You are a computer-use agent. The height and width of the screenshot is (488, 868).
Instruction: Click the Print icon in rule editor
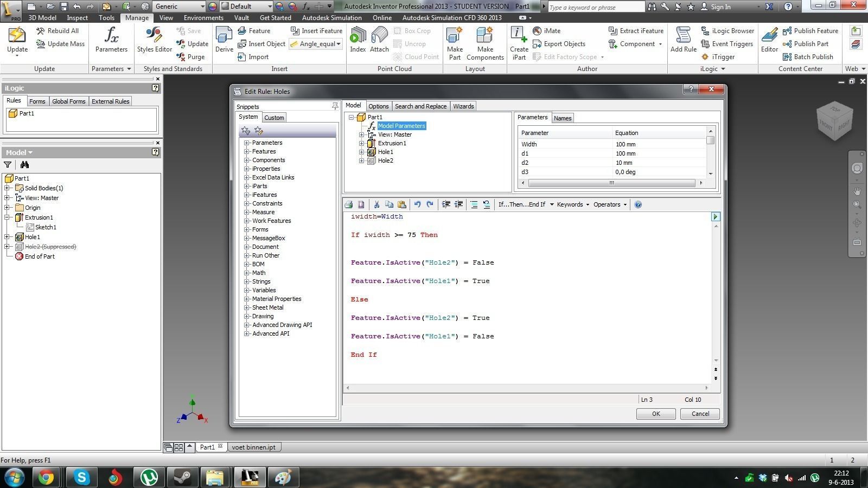pos(348,204)
